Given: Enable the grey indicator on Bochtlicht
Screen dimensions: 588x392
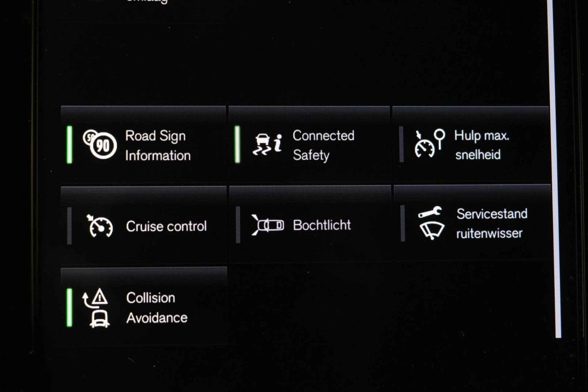Looking at the screenshot, I should pos(238,225).
